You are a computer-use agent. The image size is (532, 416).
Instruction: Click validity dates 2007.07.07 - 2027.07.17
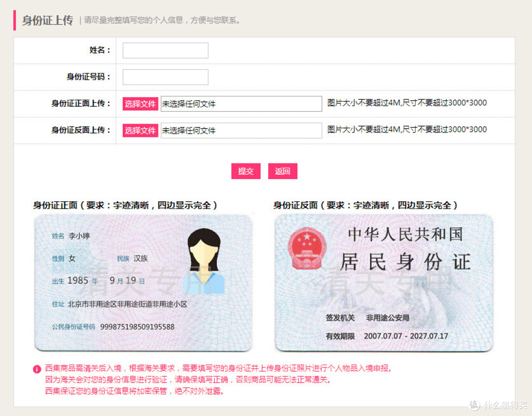point(406,336)
